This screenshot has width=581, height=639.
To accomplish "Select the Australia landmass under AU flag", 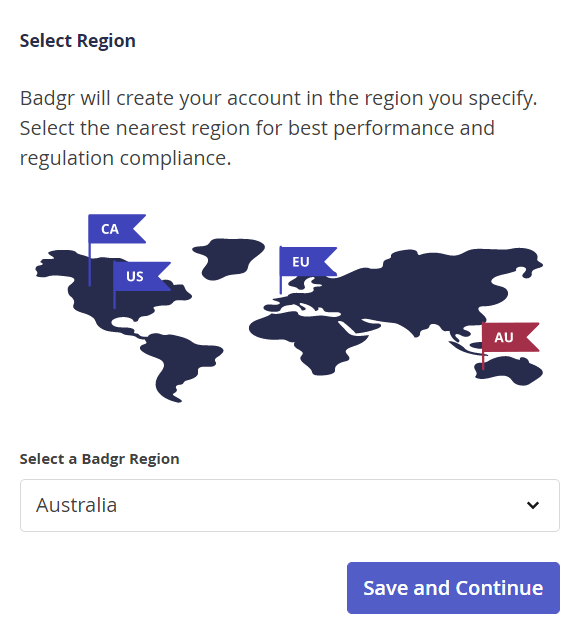I will pos(508,371).
